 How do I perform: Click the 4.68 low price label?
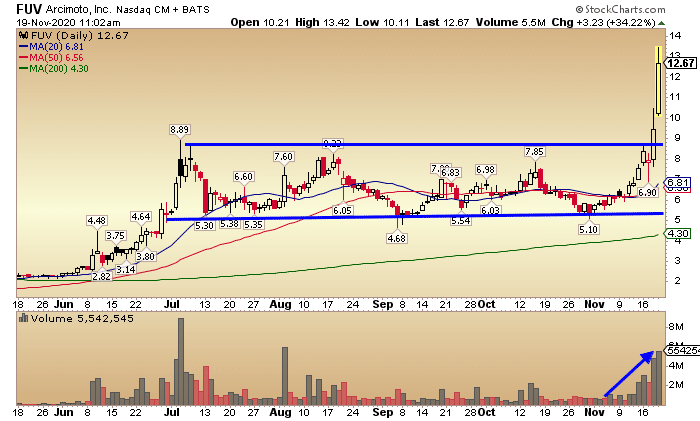[x=397, y=238]
